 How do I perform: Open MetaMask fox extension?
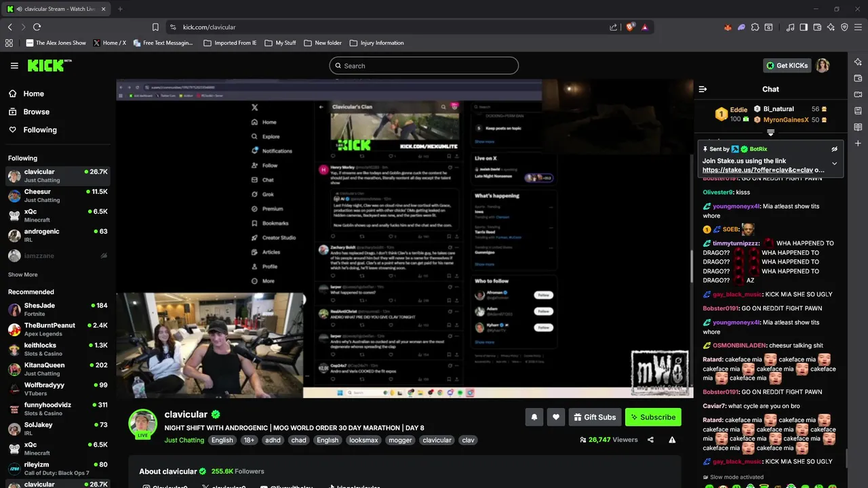point(728,27)
